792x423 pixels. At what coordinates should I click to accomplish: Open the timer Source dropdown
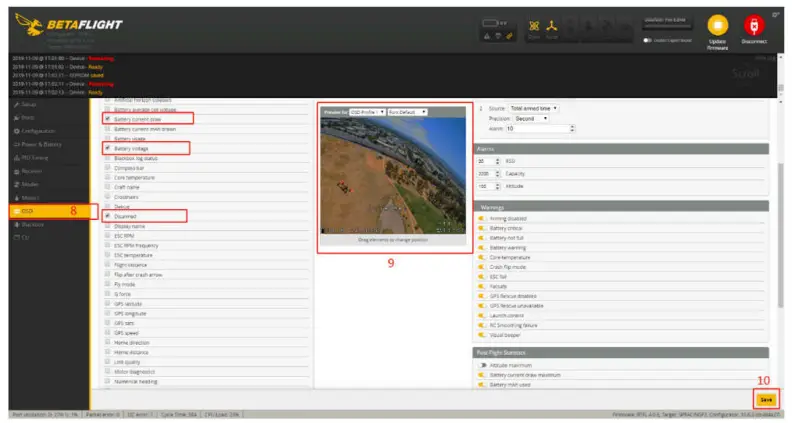pos(533,108)
